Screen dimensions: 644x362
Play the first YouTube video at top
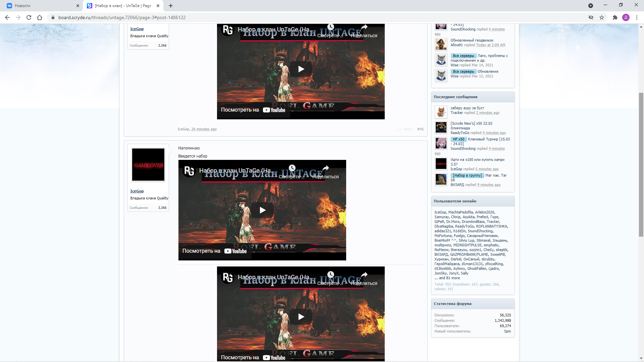point(301,69)
